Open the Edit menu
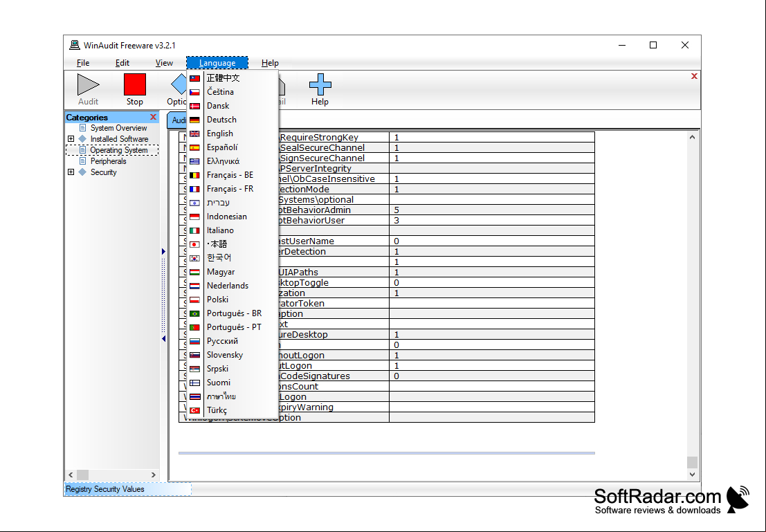This screenshot has width=766, height=532. pyautogui.click(x=122, y=63)
